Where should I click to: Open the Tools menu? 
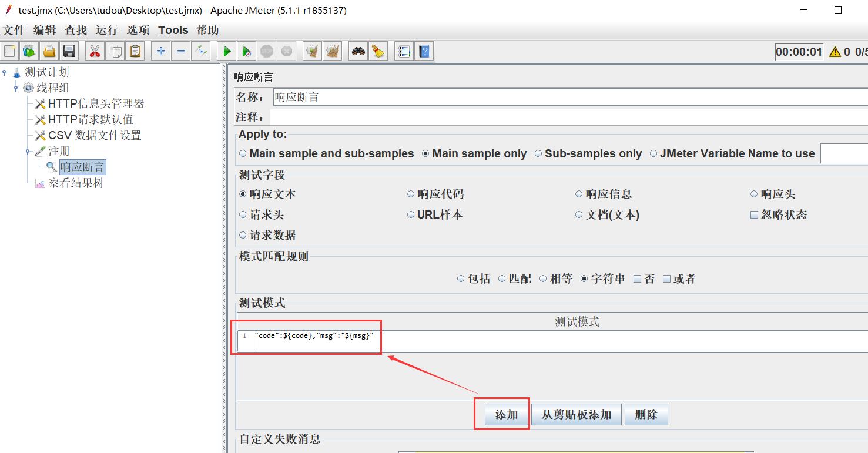click(x=173, y=30)
